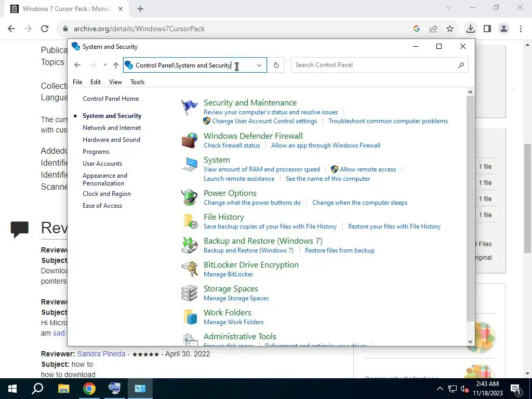Share this page from Chrome address bar

pyautogui.click(x=433, y=29)
